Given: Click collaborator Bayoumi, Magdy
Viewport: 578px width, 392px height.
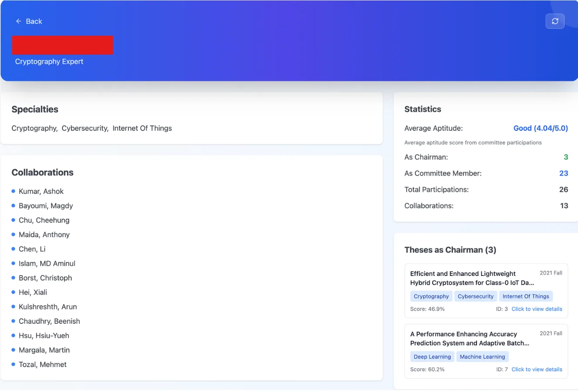Looking at the screenshot, I should [x=46, y=206].
